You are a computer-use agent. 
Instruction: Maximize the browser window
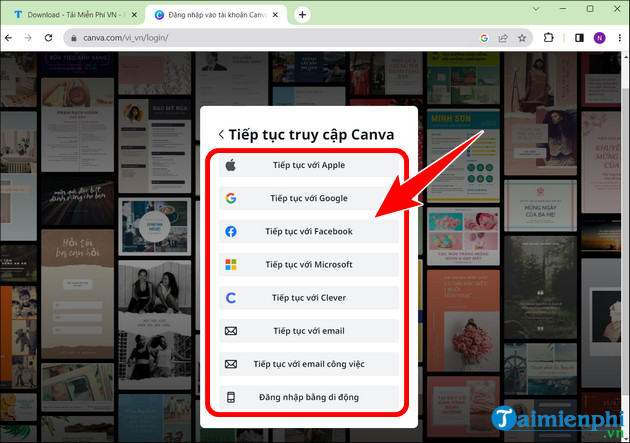pos(590,8)
